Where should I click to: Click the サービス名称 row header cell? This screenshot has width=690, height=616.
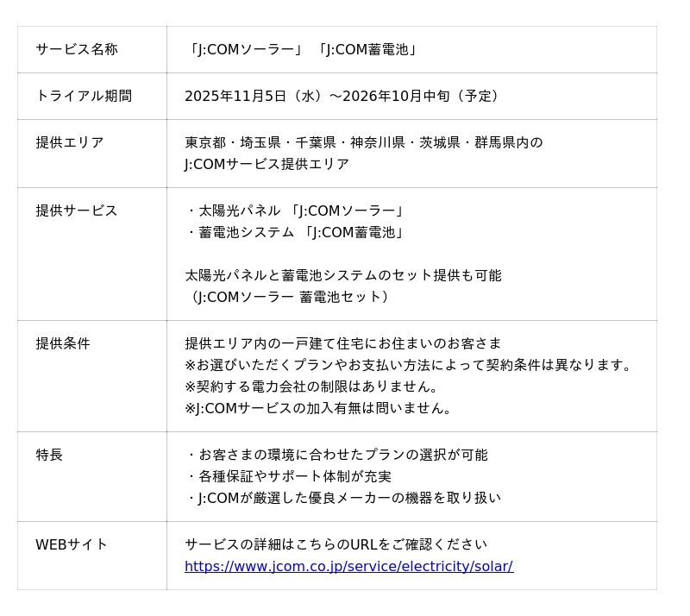click(77, 50)
